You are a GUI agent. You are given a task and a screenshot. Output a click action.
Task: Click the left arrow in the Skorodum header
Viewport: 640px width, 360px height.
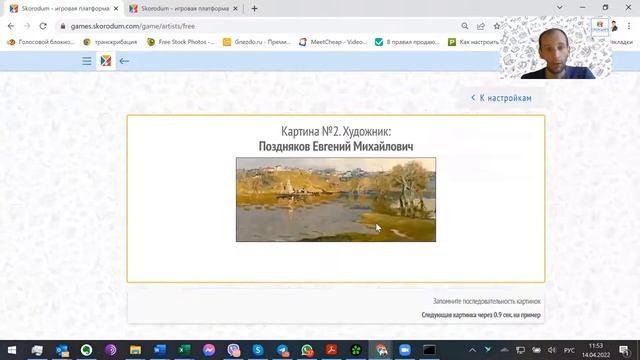124,61
